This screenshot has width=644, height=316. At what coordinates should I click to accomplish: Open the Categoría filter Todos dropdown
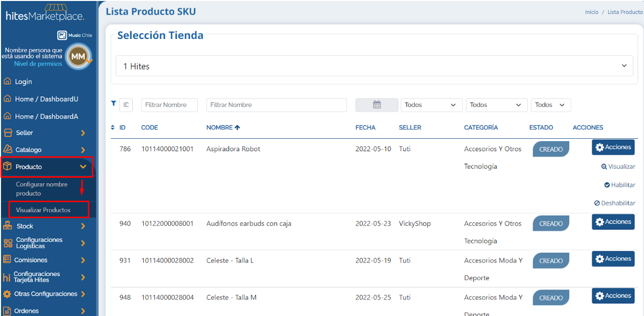click(x=497, y=105)
